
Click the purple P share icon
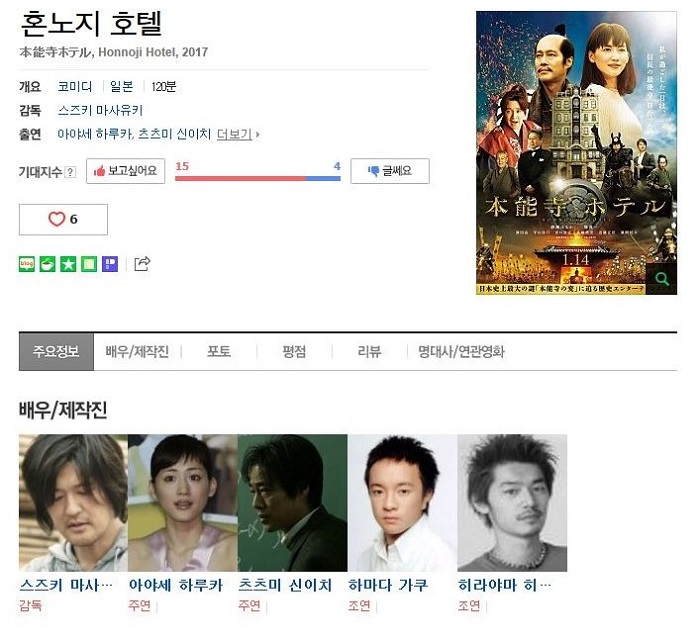coord(110,264)
